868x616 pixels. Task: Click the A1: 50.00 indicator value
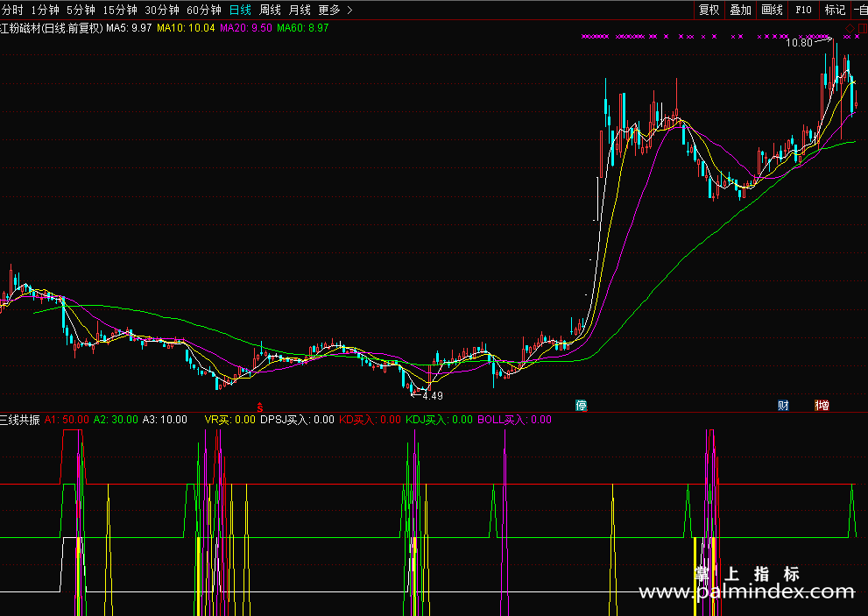point(67,420)
